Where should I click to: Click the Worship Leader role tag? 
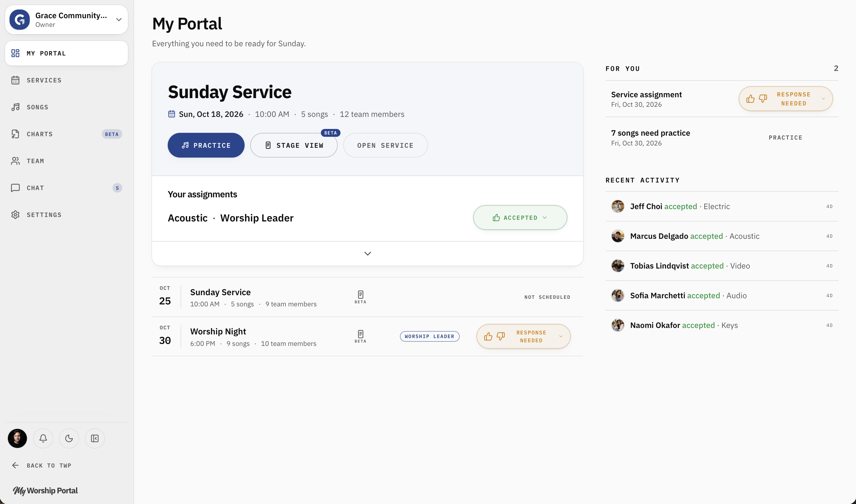coord(429,336)
